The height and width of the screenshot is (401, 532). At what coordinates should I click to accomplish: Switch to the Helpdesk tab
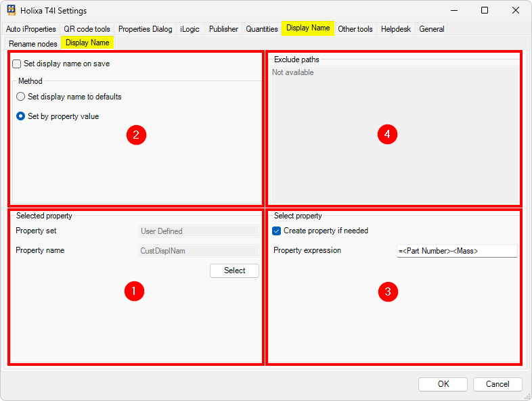tap(395, 29)
